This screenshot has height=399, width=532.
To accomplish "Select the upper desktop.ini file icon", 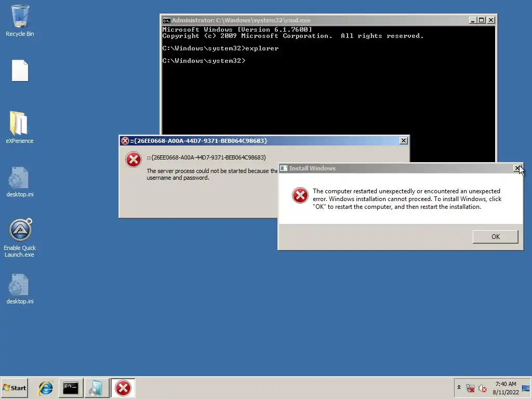I will 20,181.
